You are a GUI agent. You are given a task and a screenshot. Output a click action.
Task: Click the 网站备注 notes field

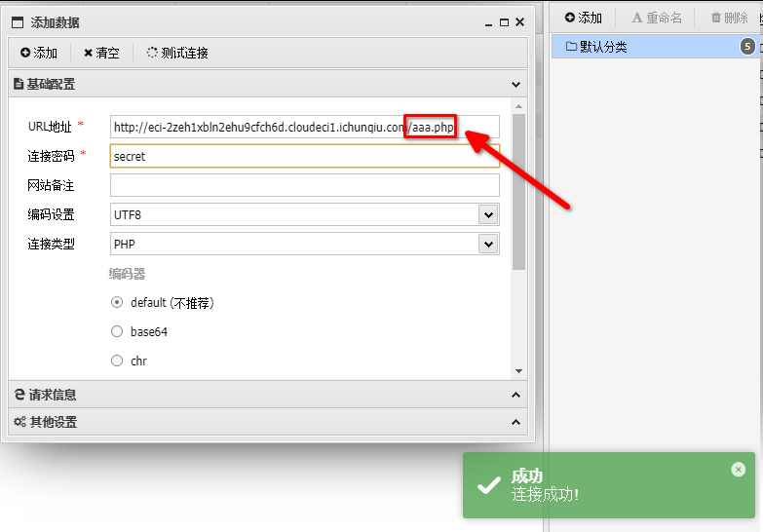[304, 185]
